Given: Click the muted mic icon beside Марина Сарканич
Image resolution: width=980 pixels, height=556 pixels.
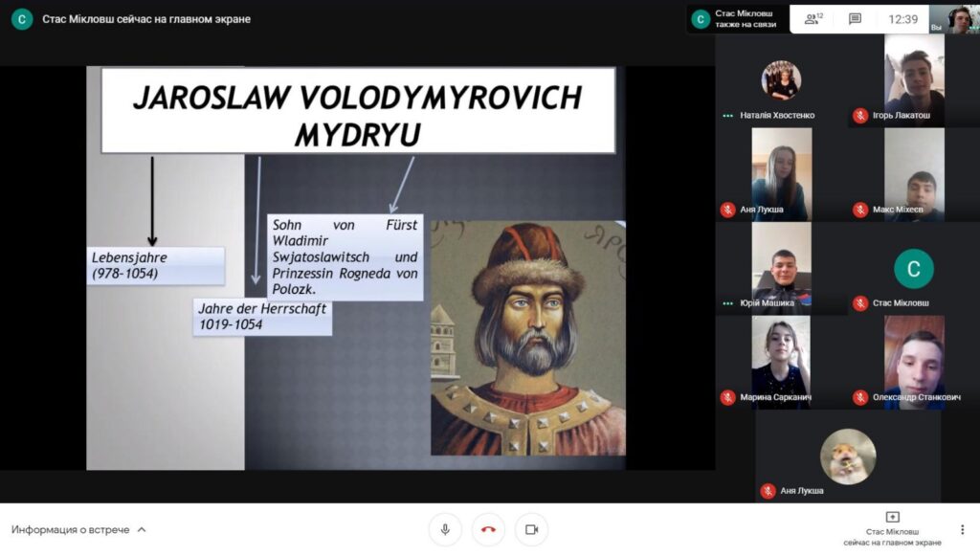Looking at the screenshot, I should point(728,397).
